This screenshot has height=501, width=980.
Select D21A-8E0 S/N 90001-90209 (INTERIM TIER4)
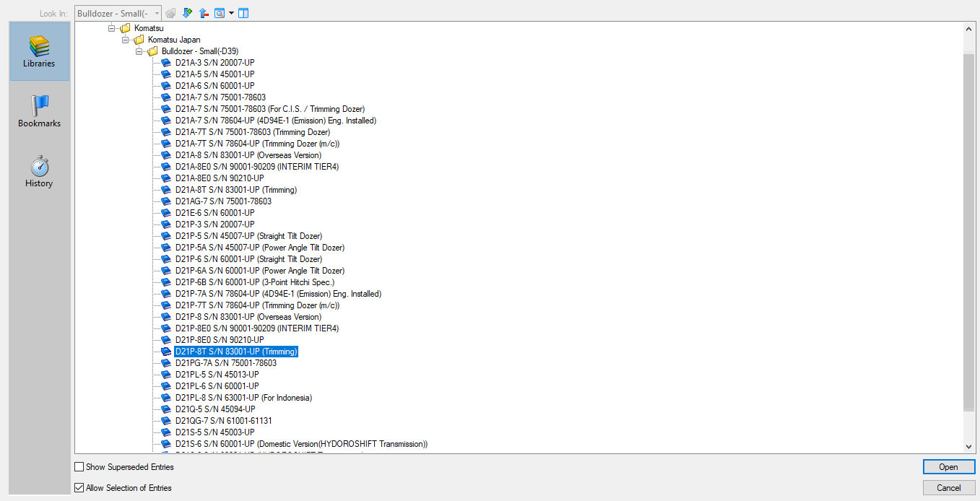click(256, 167)
